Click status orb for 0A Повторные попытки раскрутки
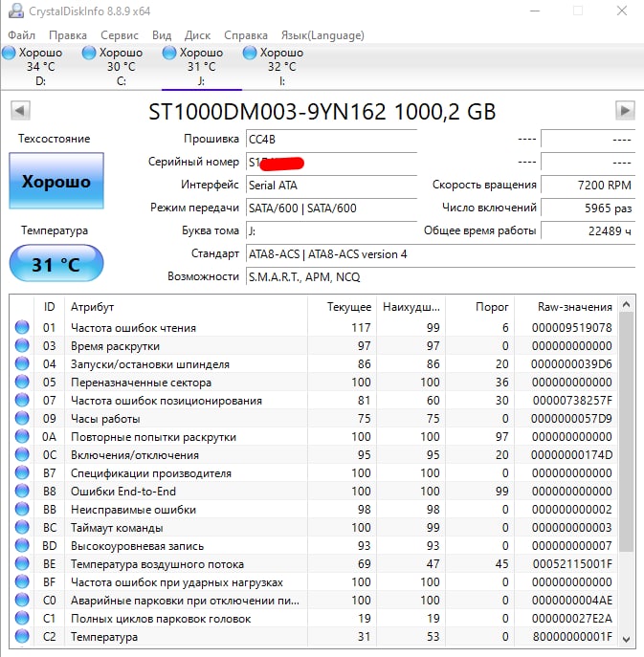Screen dimensions: 644x657 coord(22,436)
